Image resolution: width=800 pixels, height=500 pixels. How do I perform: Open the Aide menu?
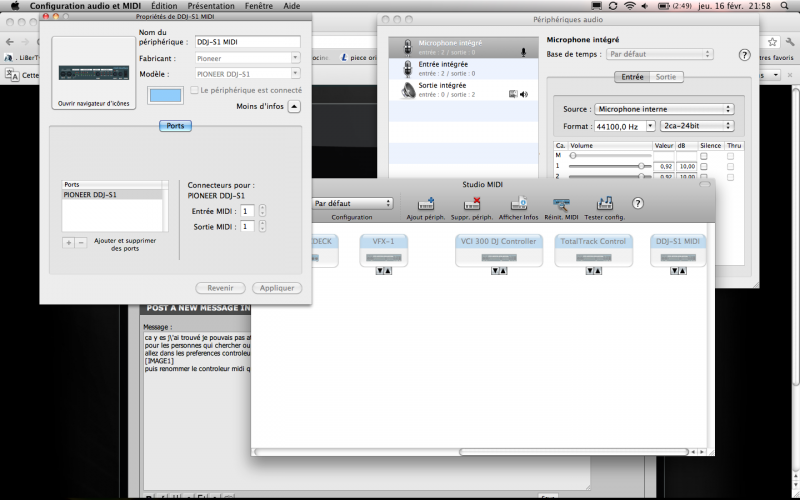(x=291, y=6)
